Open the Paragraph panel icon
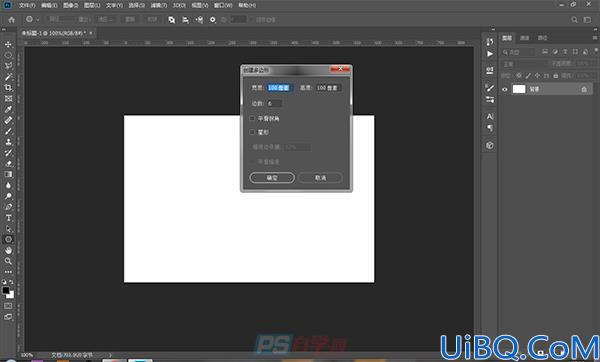This screenshot has height=362, width=600. tap(490, 128)
